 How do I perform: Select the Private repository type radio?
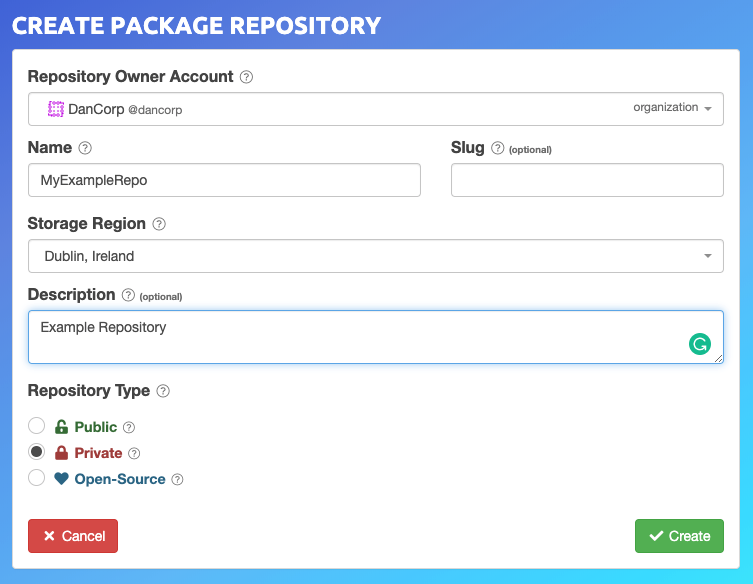point(36,451)
